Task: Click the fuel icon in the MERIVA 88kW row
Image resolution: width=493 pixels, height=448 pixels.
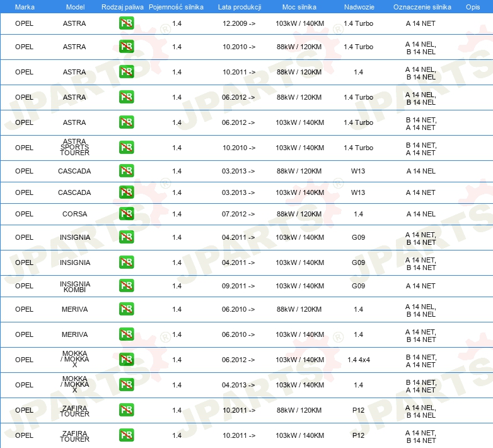Action: (x=126, y=309)
